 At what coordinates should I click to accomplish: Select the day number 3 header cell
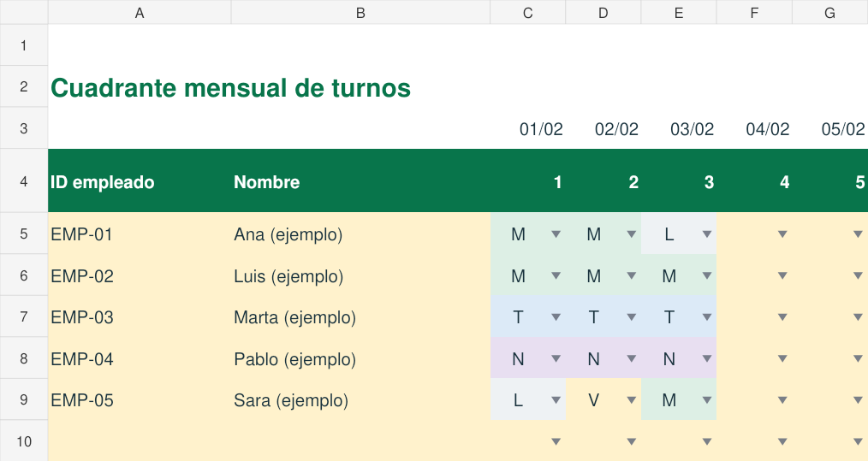click(679, 181)
